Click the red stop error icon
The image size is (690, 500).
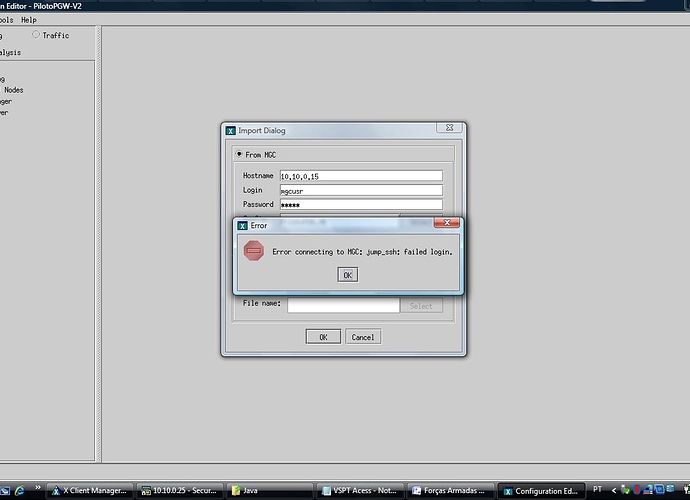tap(253, 251)
